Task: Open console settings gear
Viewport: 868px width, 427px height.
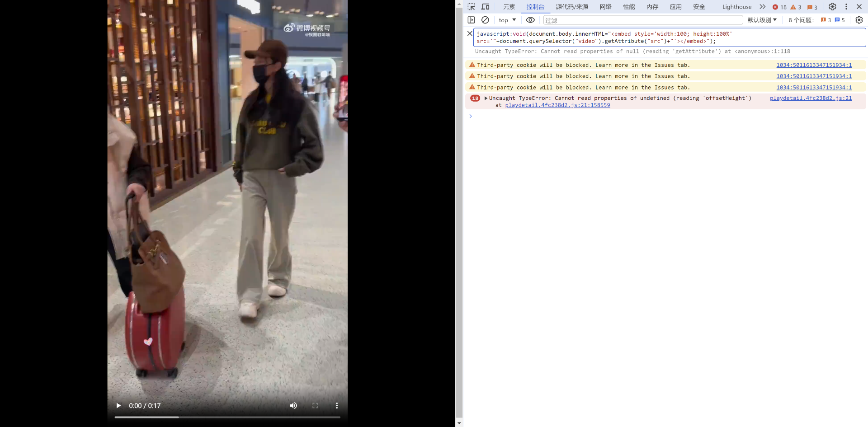Action: (859, 20)
